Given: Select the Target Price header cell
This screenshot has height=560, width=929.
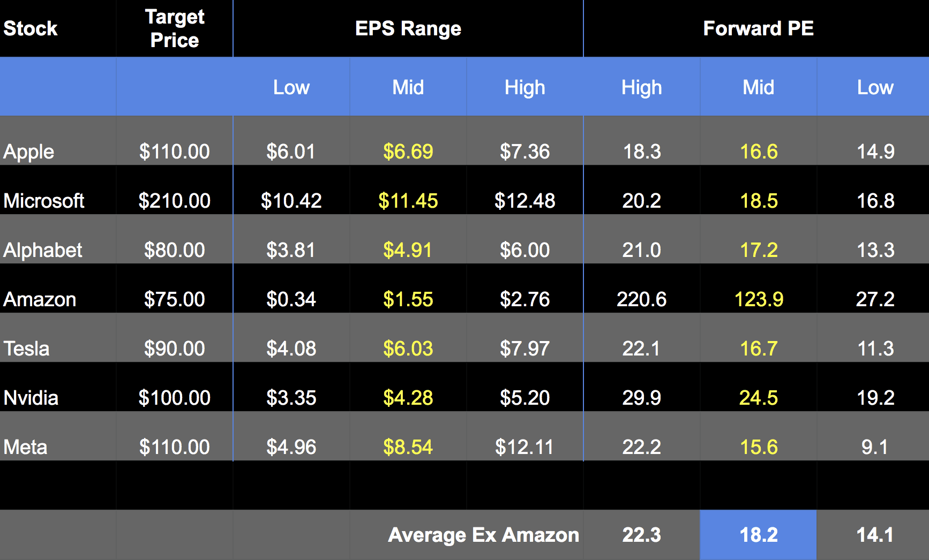Looking at the screenshot, I should [175, 28].
